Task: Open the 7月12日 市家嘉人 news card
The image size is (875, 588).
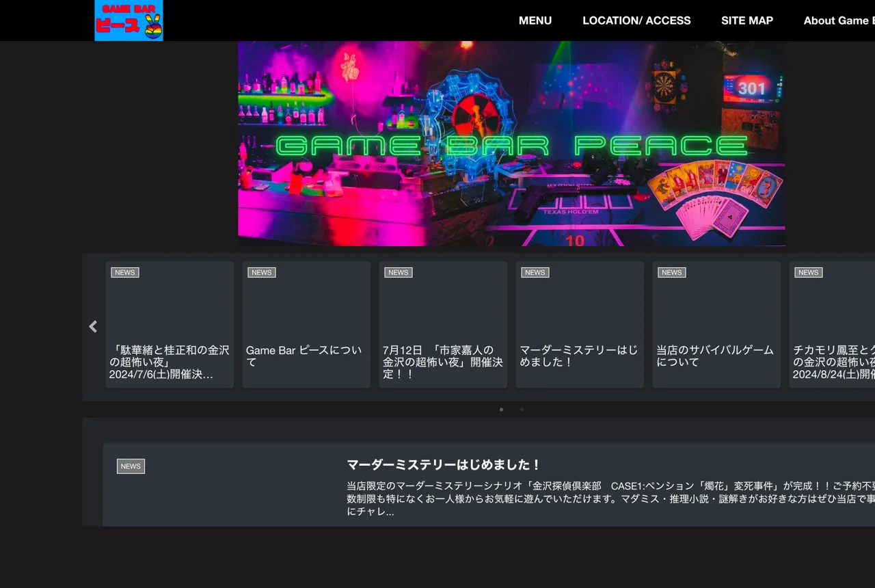Action: tap(443, 325)
